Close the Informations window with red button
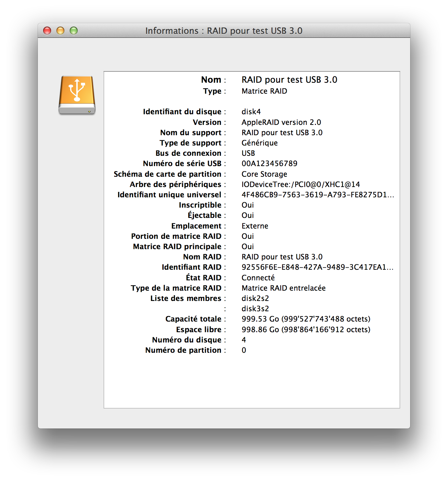The image size is (448, 481). pyautogui.click(x=47, y=31)
